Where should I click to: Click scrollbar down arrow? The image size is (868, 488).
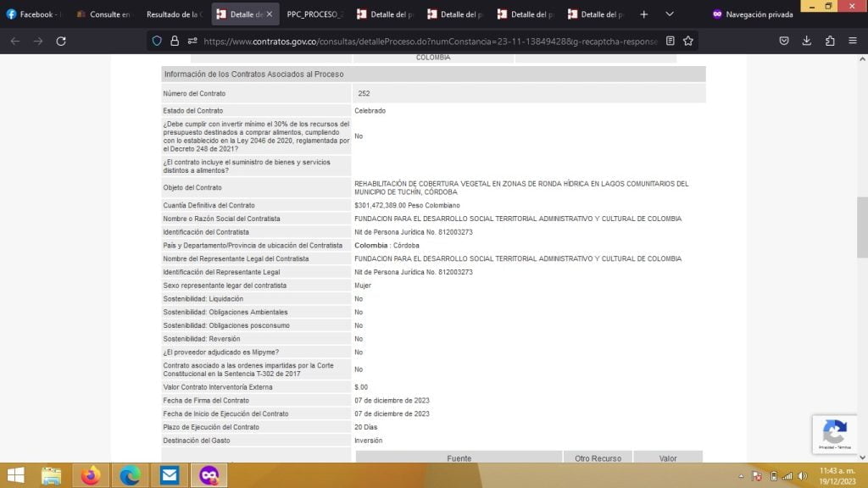tap(862, 457)
